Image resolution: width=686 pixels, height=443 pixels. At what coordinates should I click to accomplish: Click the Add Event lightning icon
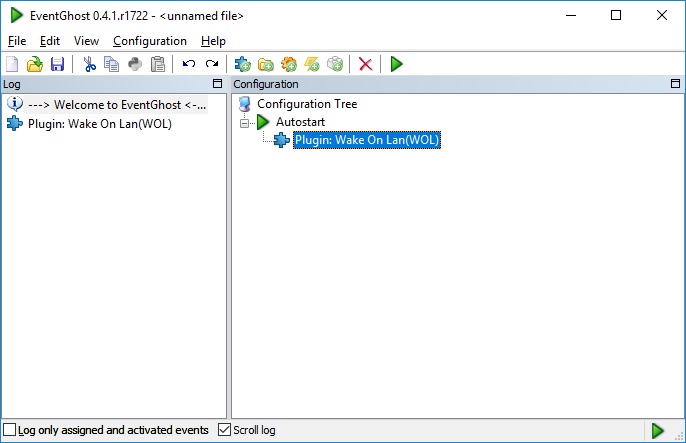coord(312,64)
